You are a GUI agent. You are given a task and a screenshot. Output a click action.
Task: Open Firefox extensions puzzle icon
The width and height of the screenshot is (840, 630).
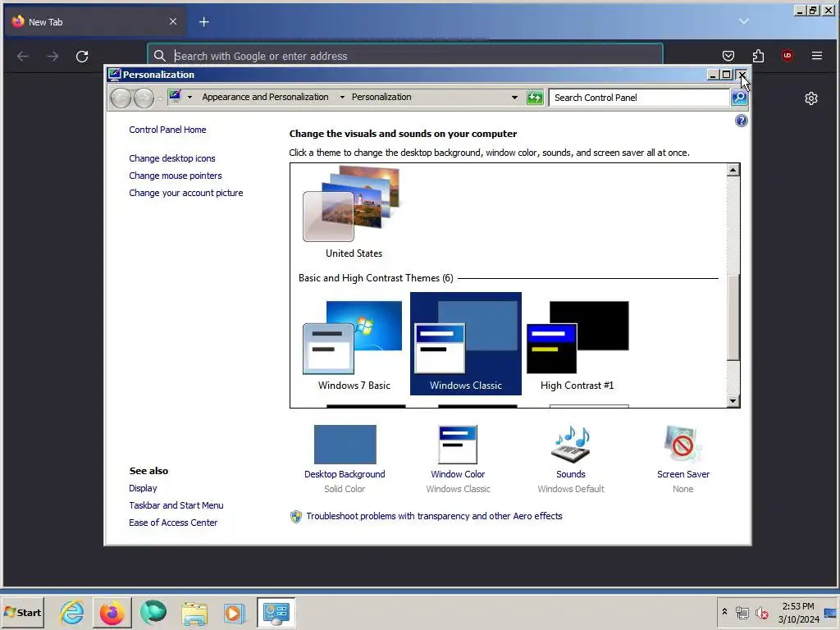758,56
